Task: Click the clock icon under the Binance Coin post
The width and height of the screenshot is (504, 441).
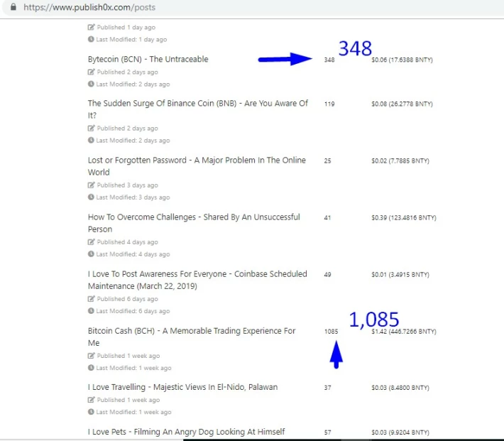Action: pyautogui.click(x=91, y=140)
